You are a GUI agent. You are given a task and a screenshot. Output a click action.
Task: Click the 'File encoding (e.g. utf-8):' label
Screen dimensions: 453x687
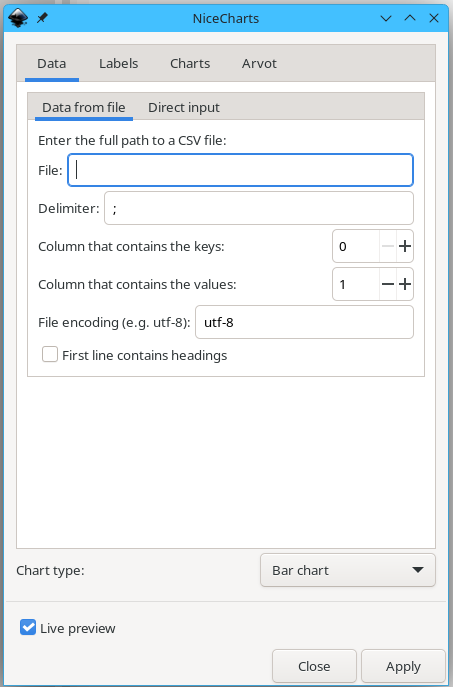click(114, 322)
